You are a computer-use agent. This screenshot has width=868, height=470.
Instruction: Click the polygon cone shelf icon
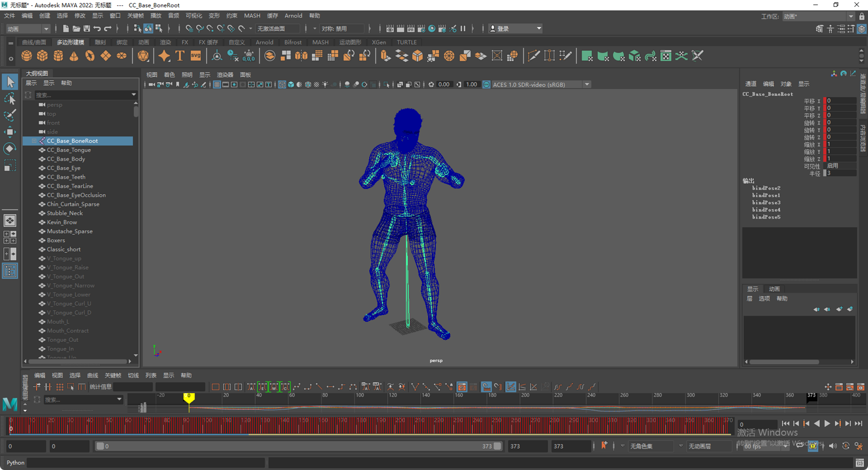point(74,56)
